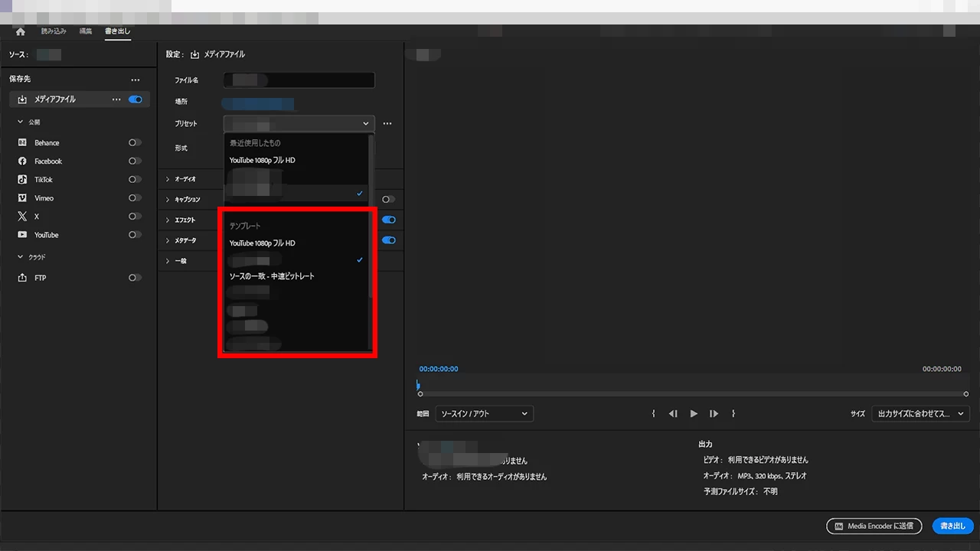
Task: Open the サイズ 出力サイズに合わせて dropdown
Action: 921,413
